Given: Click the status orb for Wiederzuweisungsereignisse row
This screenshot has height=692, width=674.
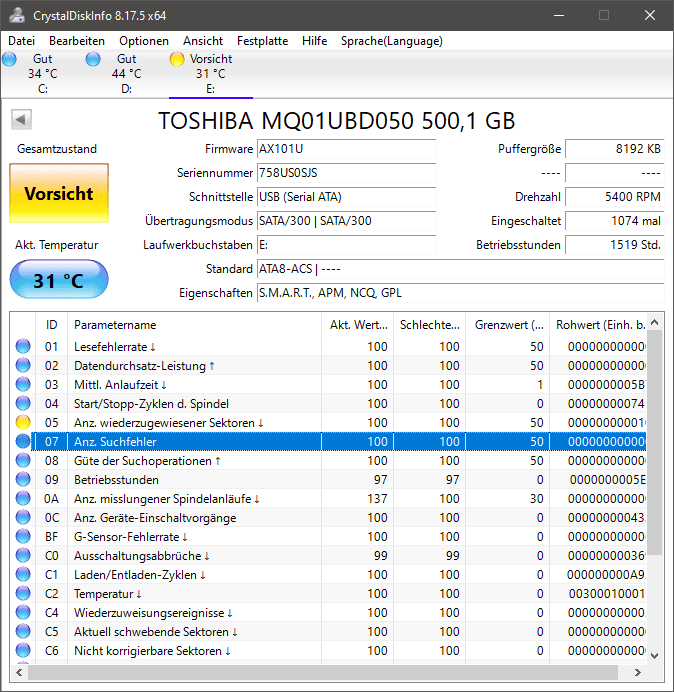Looking at the screenshot, I should tap(23, 613).
